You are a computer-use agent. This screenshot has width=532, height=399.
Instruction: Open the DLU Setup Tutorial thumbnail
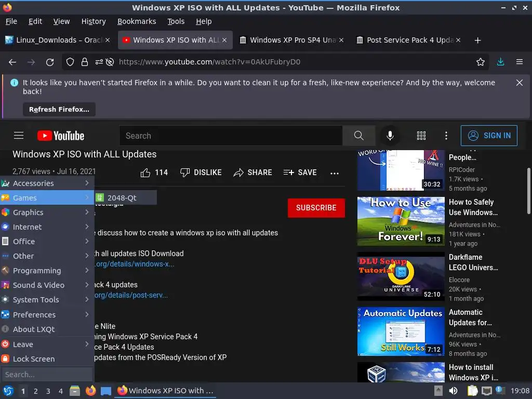coord(401,276)
